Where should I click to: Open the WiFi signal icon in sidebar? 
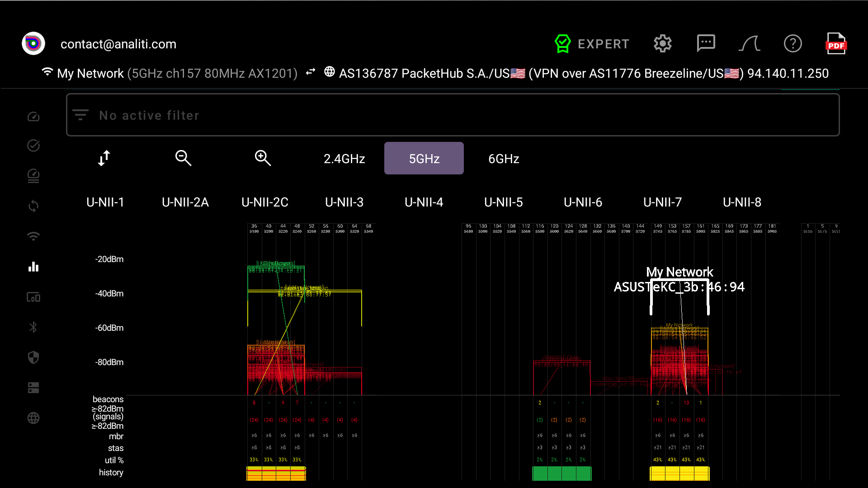33,236
